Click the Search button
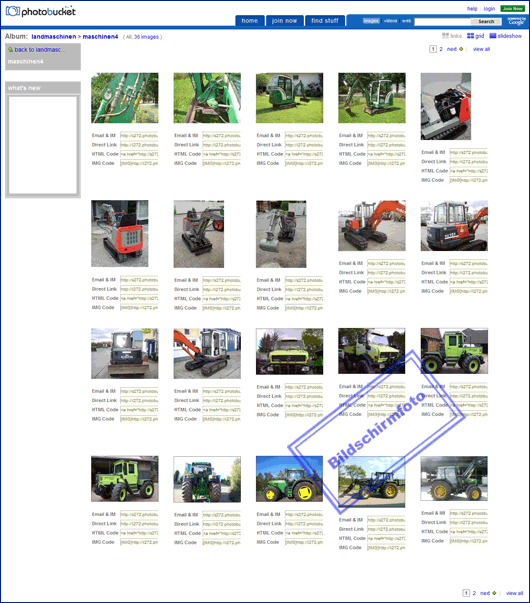This screenshot has width=530, height=603. point(486,22)
